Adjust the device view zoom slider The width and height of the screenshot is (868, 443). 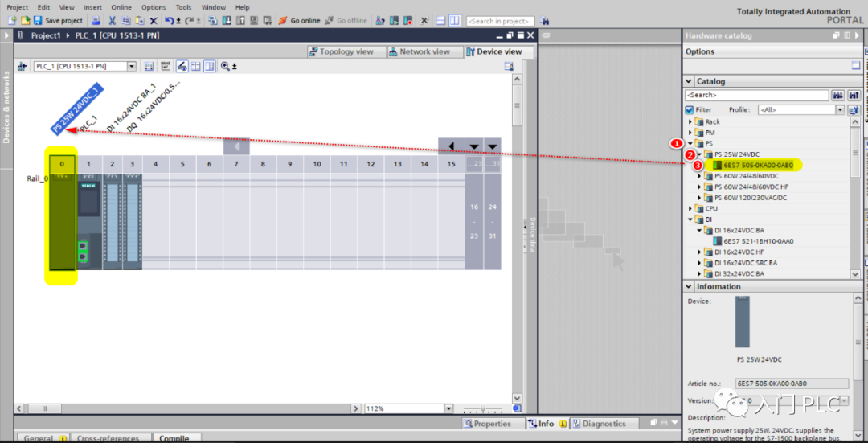[483, 408]
